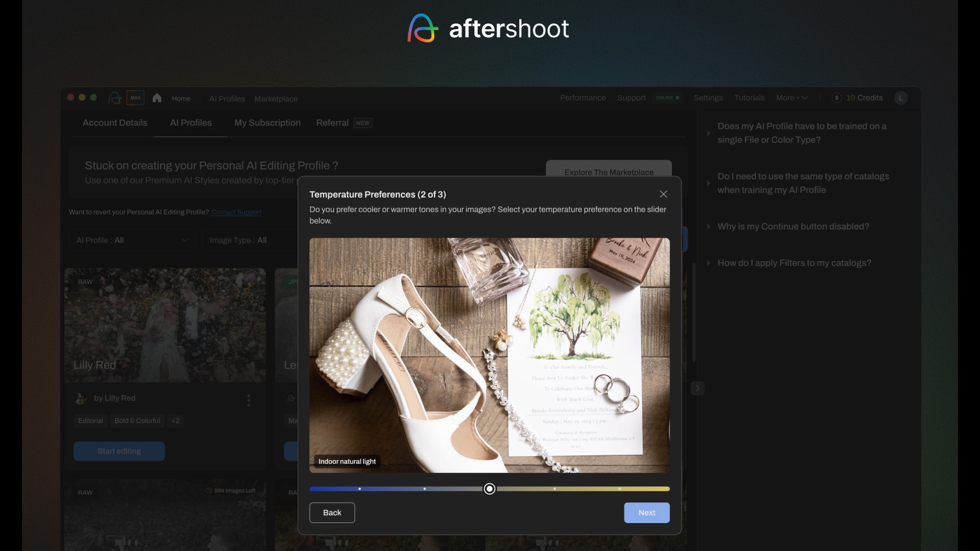The image size is (980, 551).
Task: Click the wedding shoe preview image
Action: coord(489,355)
